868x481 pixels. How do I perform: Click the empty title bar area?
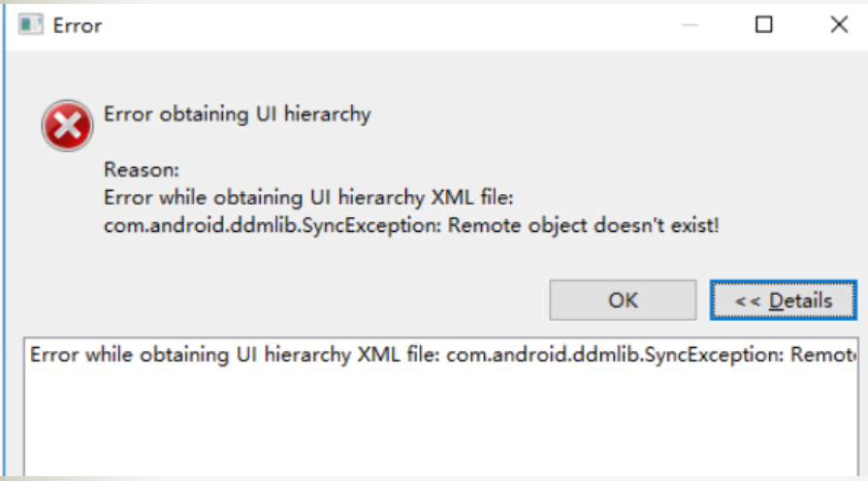(x=388, y=25)
